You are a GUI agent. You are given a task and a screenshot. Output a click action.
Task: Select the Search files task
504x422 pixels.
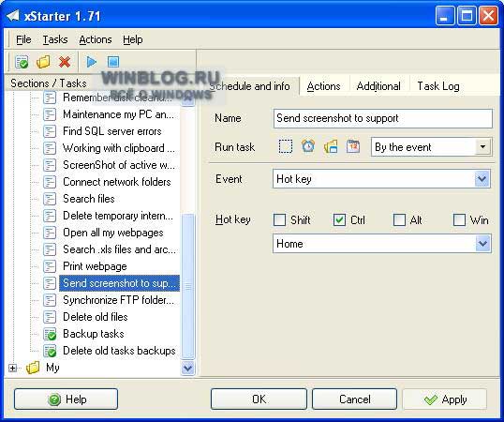coord(89,199)
